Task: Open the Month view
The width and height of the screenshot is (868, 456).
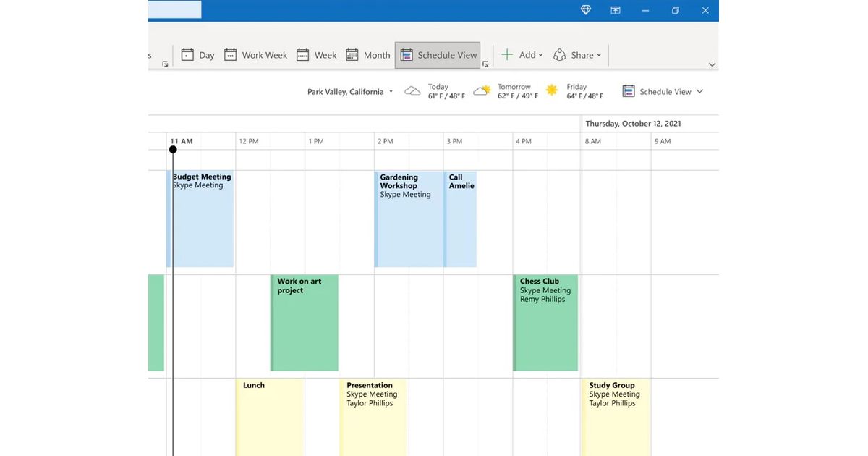Action: coord(367,55)
